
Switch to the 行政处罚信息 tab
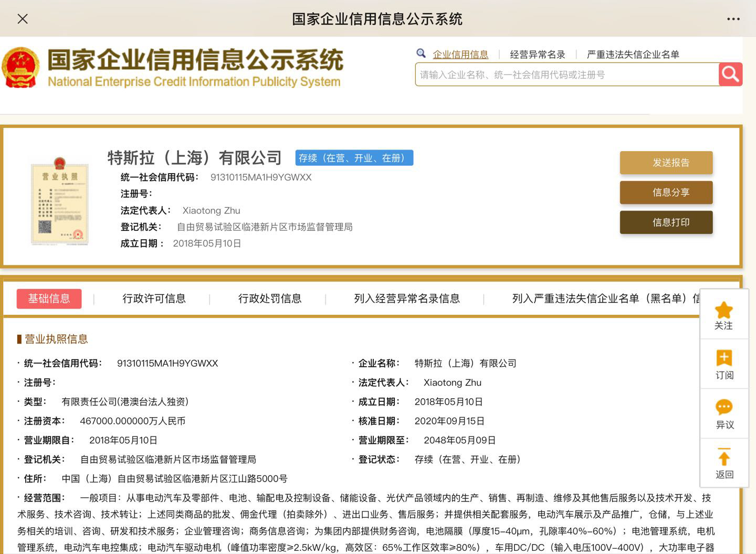[x=270, y=299]
